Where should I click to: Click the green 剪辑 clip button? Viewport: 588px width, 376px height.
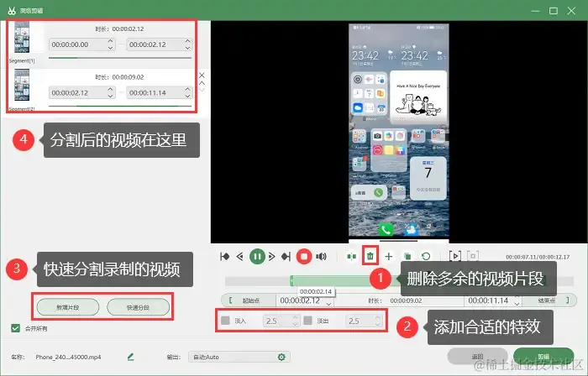543,356
